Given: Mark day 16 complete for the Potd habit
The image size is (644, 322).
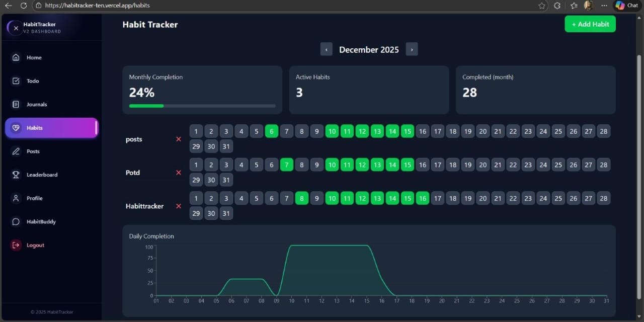Looking at the screenshot, I should [x=422, y=165].
